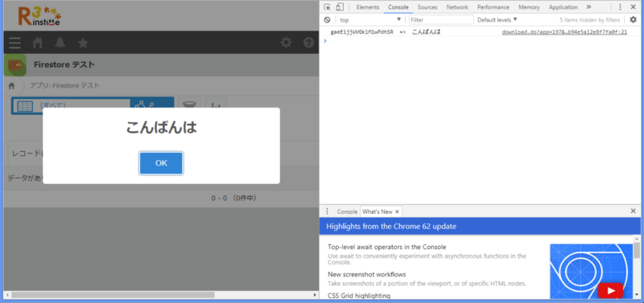Click the Highlights from the Chrome 62 update banner
The width and height of the screenshot is (644, 303).
coord(480,227)
